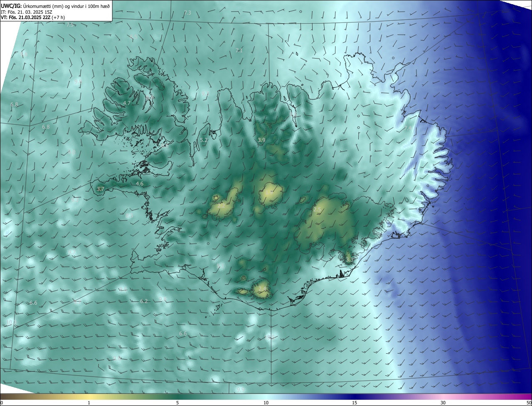Click the valid time line 'VT: Fös. 21.03.2025 22Z (+7 h)'

[x=33, y=17]
